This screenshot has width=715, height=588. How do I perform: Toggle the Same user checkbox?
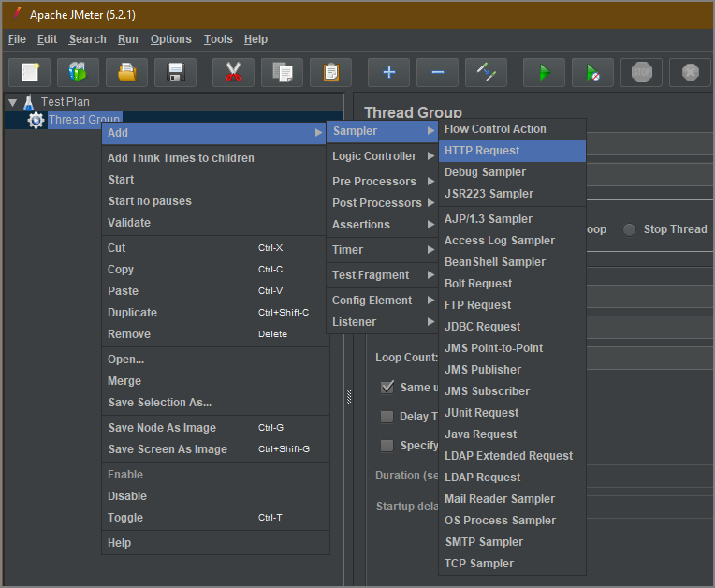[x=387, y=388]
